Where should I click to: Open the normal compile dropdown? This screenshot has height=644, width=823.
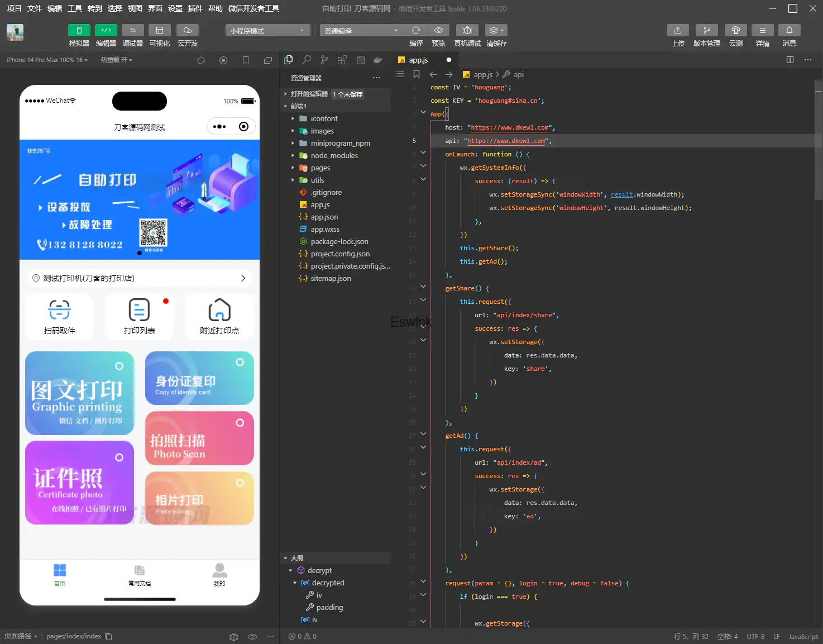361,31
